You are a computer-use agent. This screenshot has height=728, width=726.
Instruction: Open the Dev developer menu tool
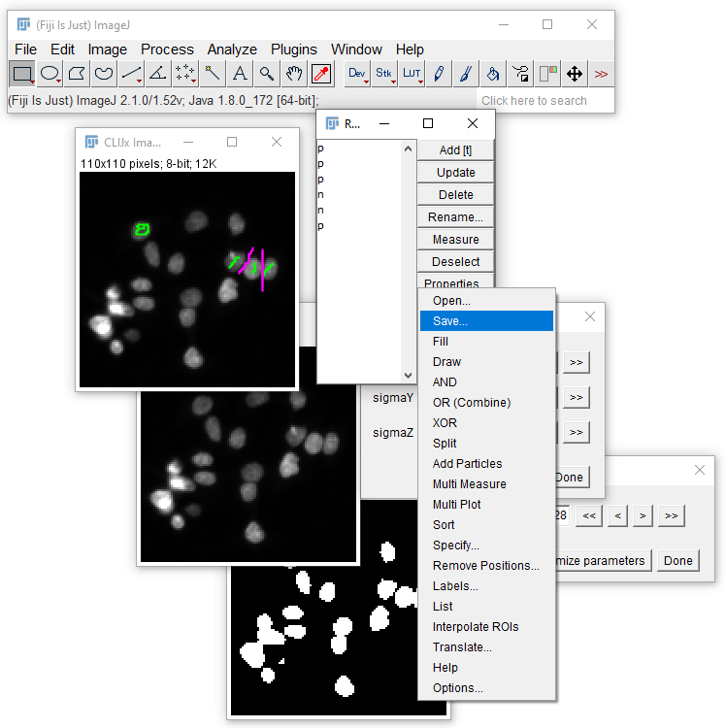357,74
